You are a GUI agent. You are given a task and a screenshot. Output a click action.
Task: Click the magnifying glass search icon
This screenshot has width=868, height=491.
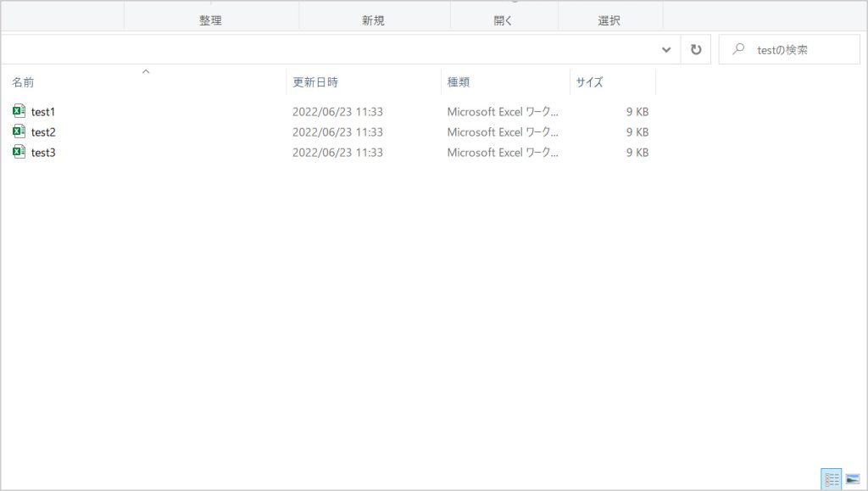(738, 50)
